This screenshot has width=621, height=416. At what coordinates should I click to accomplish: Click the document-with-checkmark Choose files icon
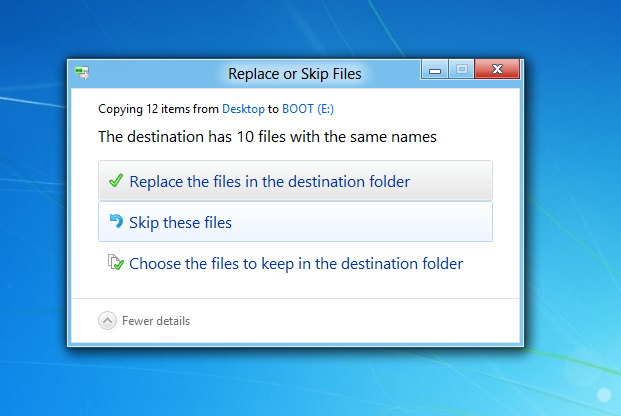115,264
